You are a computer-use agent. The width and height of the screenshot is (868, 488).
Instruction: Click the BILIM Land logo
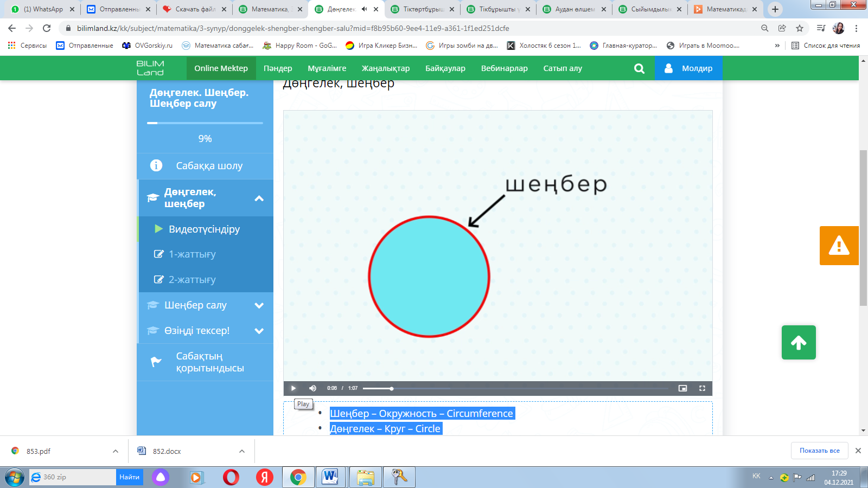[150, 68]
